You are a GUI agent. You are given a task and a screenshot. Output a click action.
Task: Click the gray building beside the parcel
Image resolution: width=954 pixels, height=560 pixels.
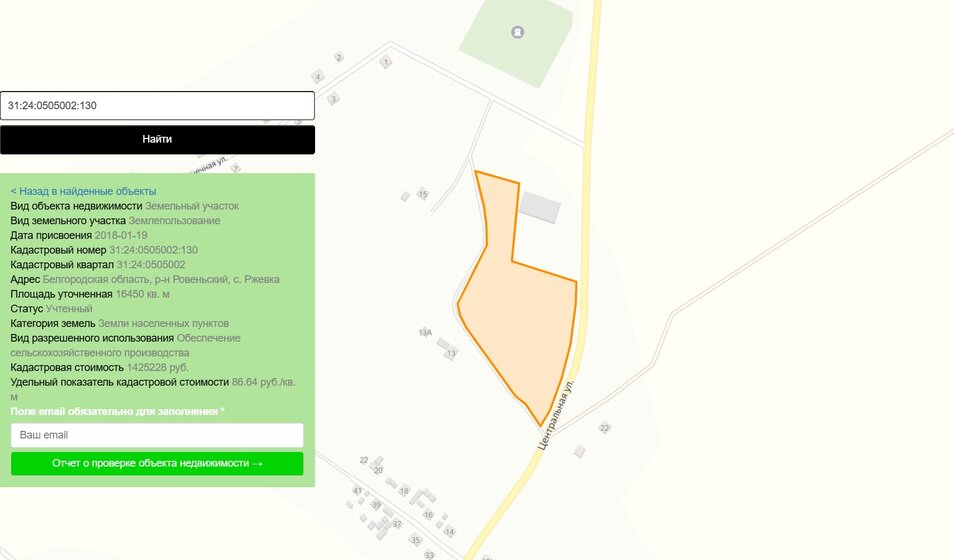pyautogui.click(x=540, y=208)
